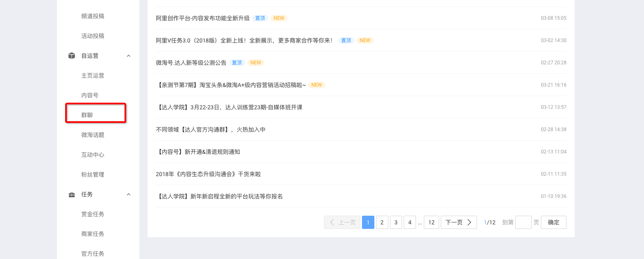Open 频道投稿 in sidebar
644x259 pixels.
pyautogui.click(x=93, y=16)
